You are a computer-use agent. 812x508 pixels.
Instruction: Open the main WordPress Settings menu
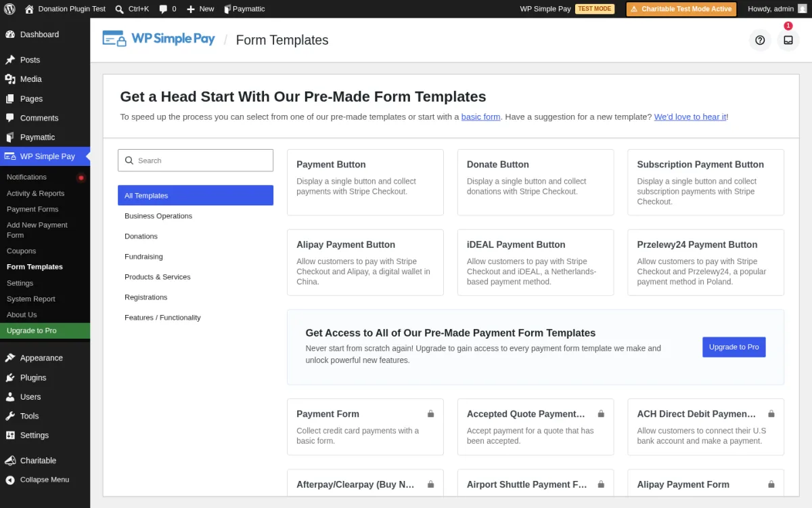click(x=45, y=436)
